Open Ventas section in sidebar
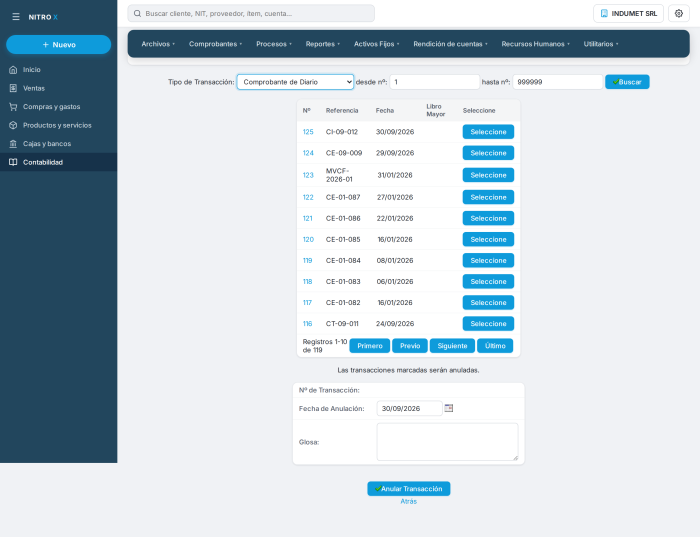Viewport: 700px width, 537px height. point(58,88)
